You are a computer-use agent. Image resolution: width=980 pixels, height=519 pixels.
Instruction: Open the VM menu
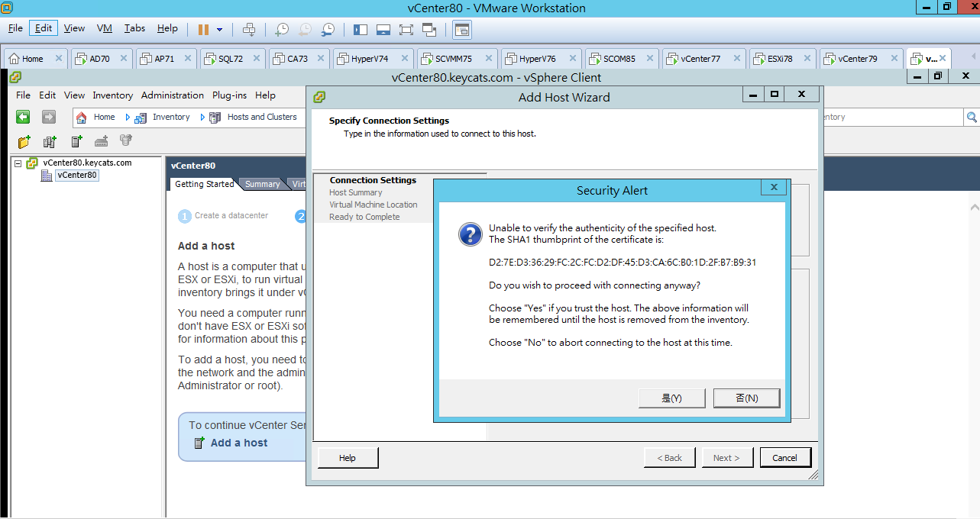click(x=105, y=28)
